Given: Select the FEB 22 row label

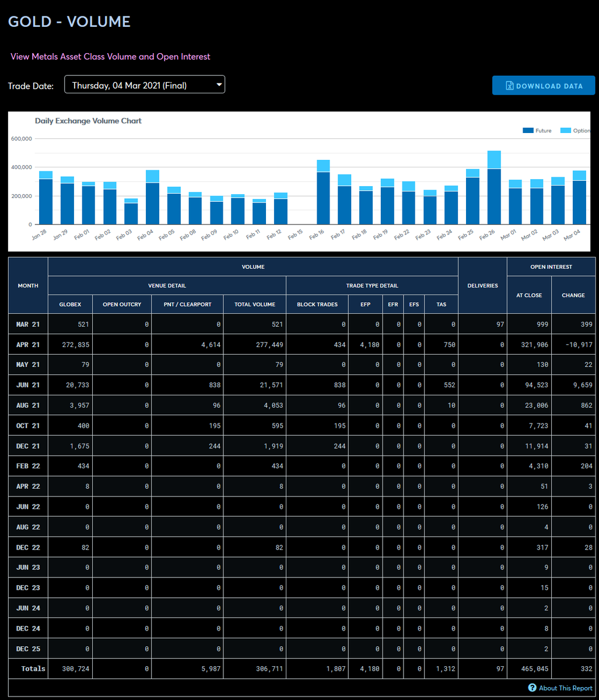Looking at the screenshot, I should [28, 466].
